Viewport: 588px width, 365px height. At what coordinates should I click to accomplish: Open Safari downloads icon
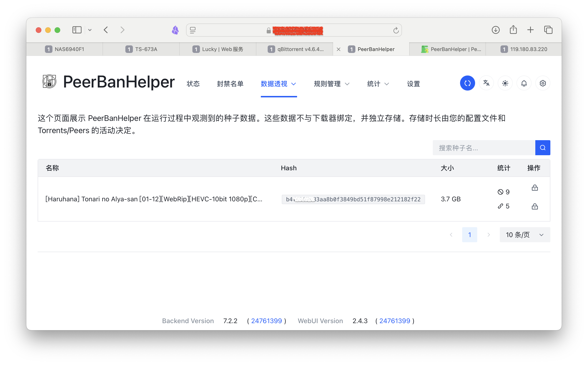click(496, 30)
